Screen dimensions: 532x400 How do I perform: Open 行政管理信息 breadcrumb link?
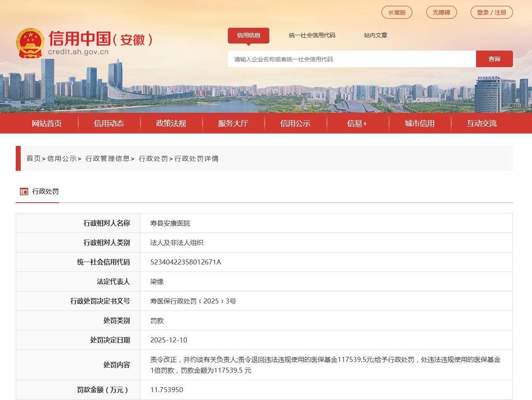(x=107, y=158)
